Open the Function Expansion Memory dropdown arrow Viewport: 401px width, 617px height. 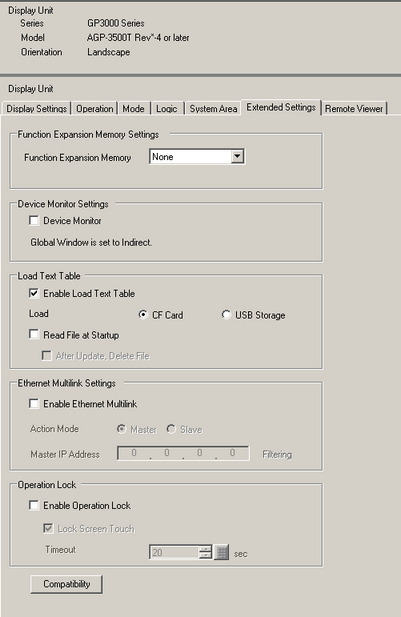[x=237, y=157]
